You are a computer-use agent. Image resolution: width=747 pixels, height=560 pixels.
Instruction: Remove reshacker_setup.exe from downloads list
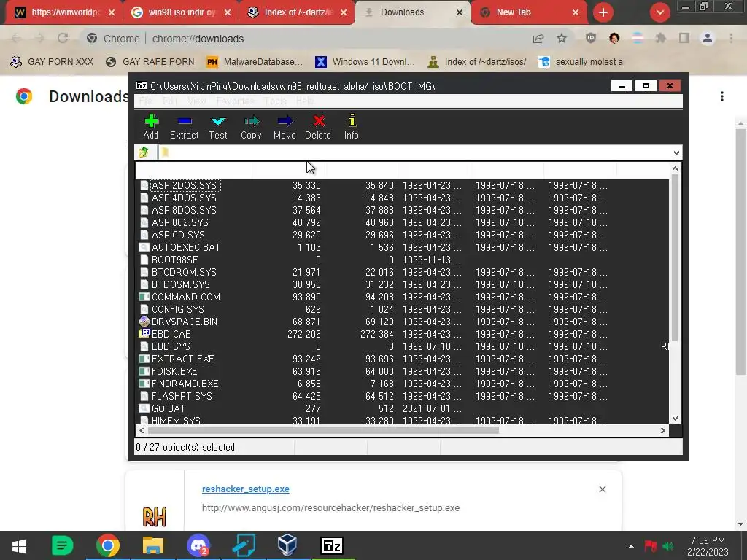tap(602, 489)
